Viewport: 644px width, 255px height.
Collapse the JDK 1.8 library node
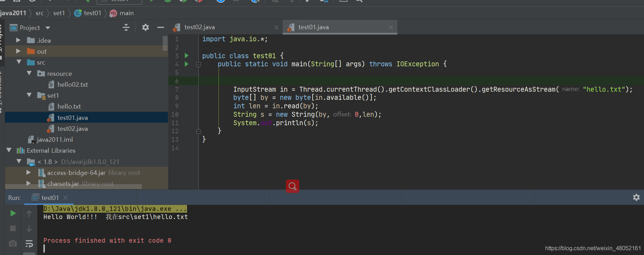[x=19, y=162]
